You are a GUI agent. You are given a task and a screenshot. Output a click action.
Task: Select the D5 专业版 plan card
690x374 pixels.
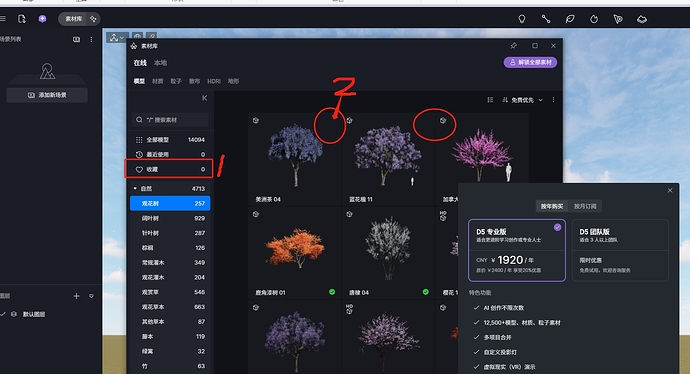point(517,250)
